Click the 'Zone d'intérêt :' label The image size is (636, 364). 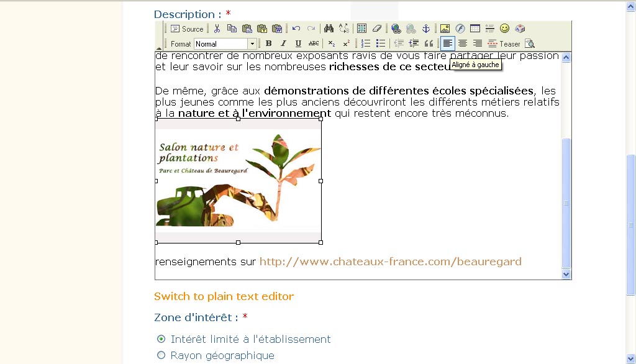[196, 317]
